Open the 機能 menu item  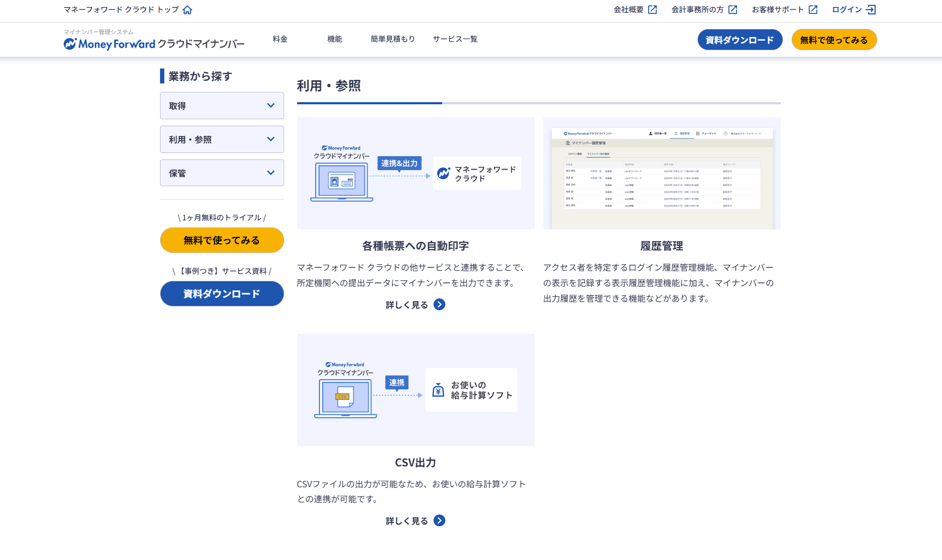335,39
